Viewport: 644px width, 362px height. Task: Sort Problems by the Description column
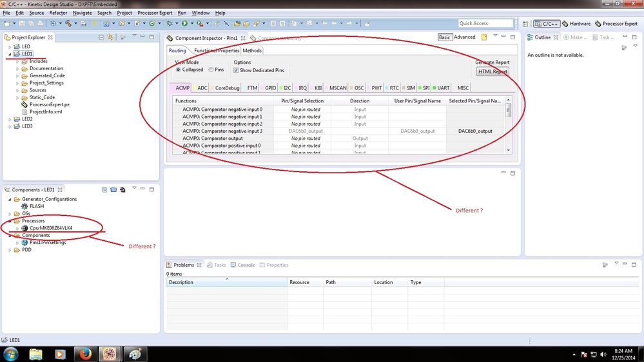[227, 282]
